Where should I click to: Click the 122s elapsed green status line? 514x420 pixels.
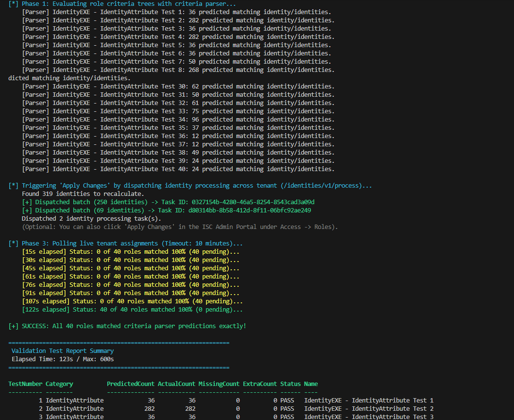[132, 310]
